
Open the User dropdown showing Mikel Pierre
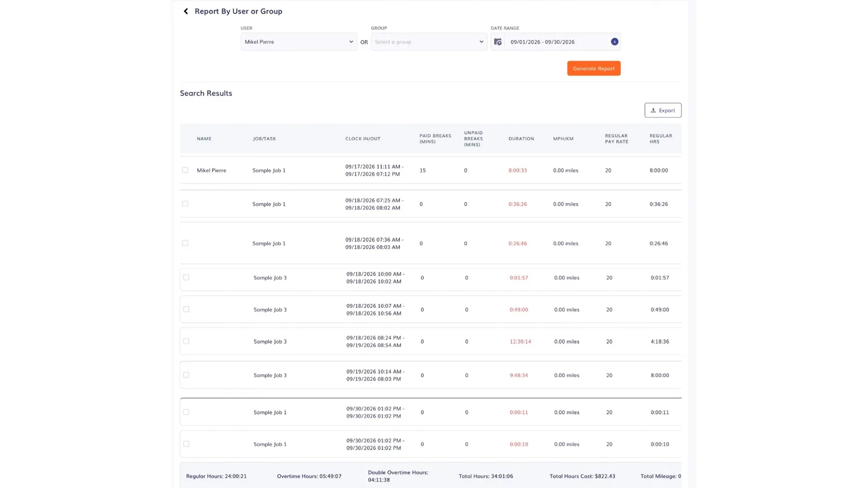(x=299, y=42)
